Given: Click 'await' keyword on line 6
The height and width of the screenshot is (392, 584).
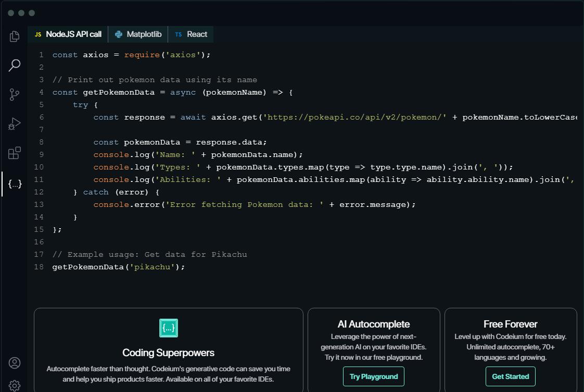Looking at the screenshot, I should [193, 117].
